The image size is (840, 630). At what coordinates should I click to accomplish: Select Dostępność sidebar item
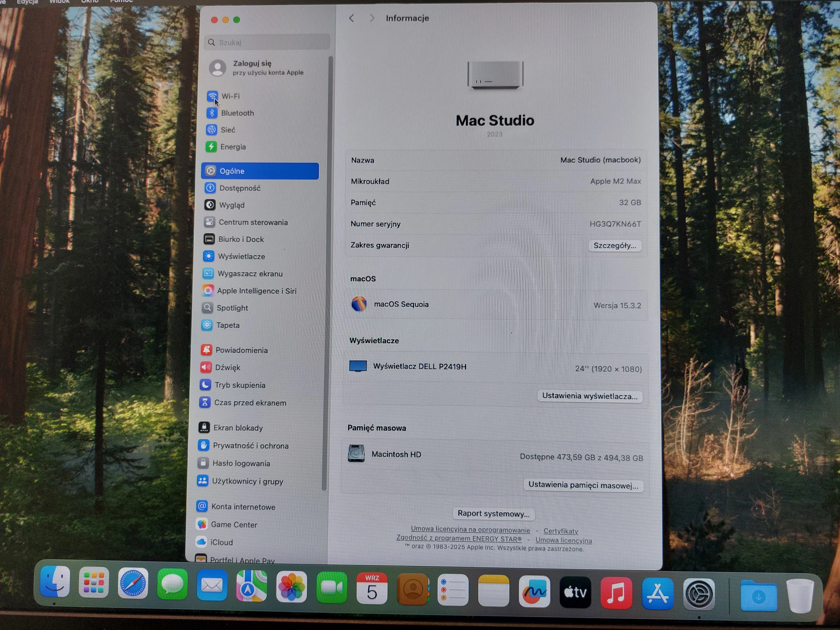pyautogui.click(x=233, y=188)
